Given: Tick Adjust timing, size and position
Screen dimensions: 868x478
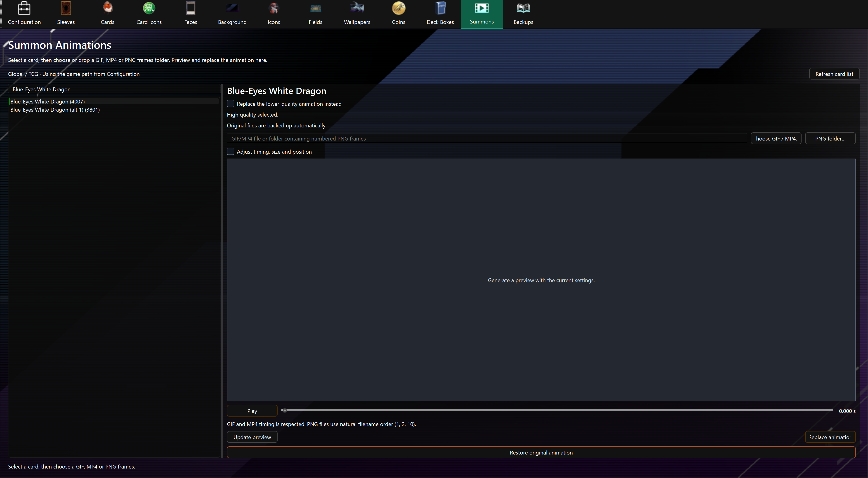Looking at the screenshot, I should tap(231, 152).
